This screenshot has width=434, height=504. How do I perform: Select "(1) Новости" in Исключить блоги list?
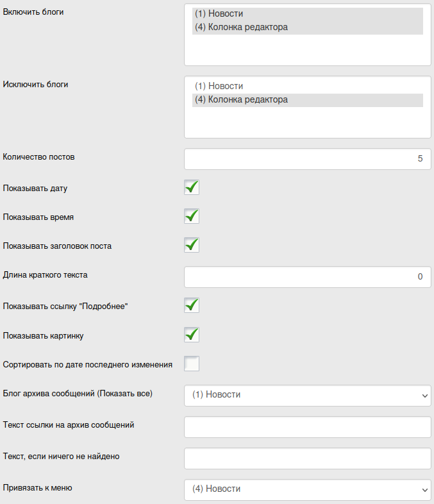coord(219,86)
